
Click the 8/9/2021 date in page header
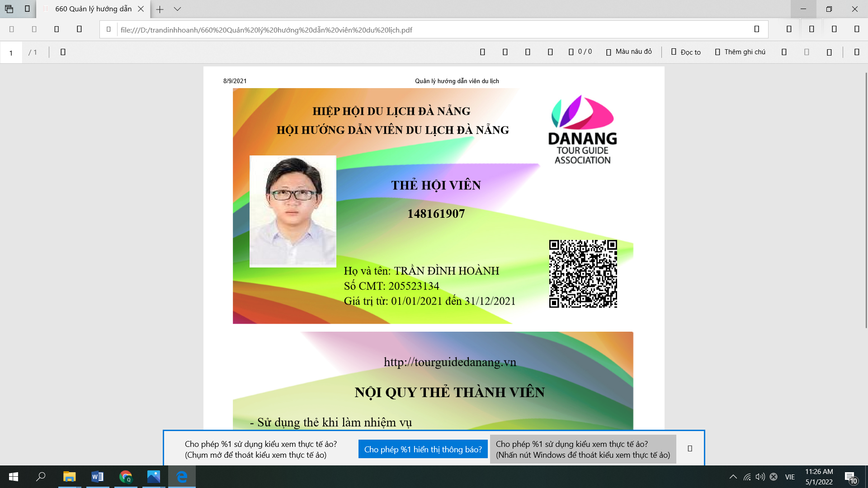point(235,81)
